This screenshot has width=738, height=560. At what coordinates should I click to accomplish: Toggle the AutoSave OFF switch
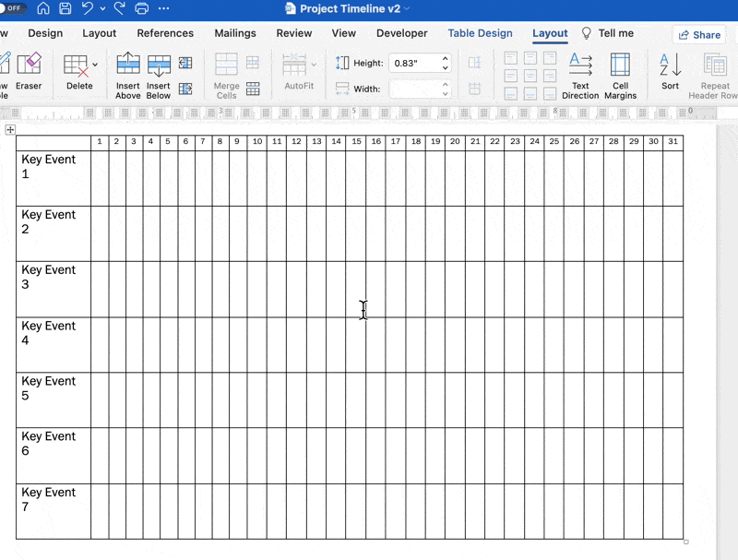(x=12, y=8)
